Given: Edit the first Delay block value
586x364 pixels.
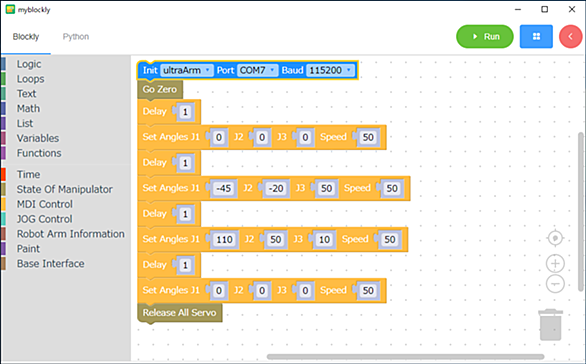Looking at the screenshot, I should [x=185, y=112].
